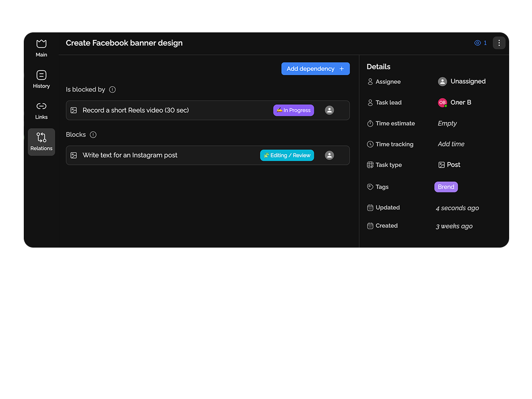Toggle the watchers eye icon
The width and height of the screenshot is (532, 399).
478,43
